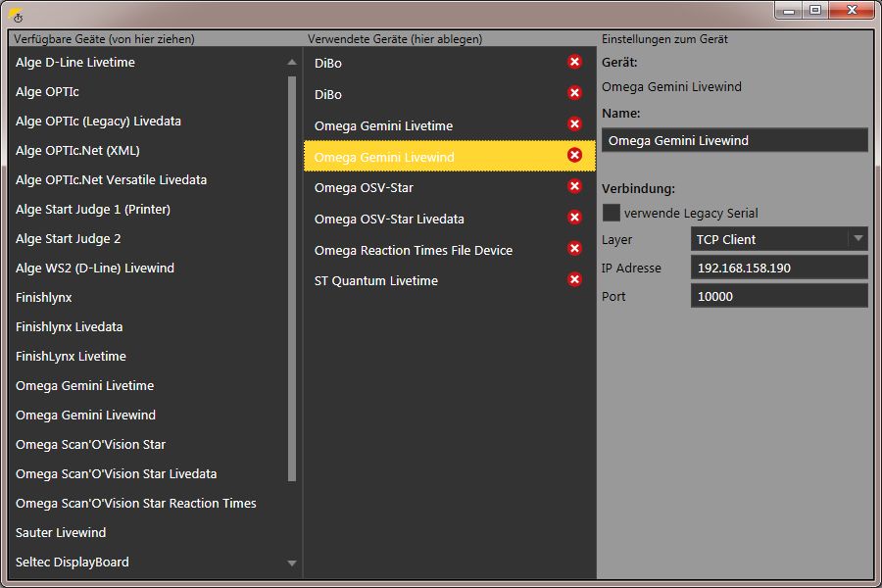Remove the first DiBo device
Viewport: 882px width, 588px height.
coord(574,62)
